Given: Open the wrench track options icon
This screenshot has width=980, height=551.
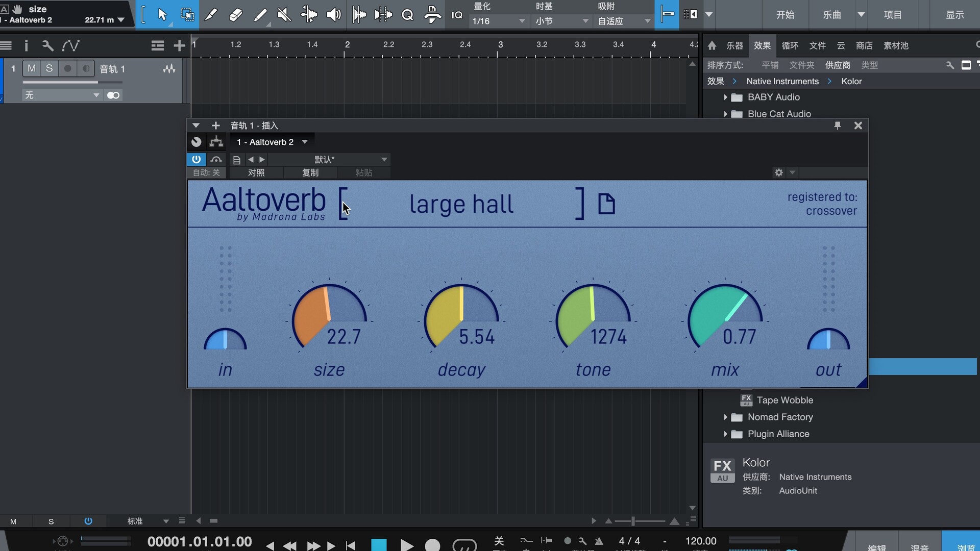Looking at the screenshot, I should click(47, 46).
